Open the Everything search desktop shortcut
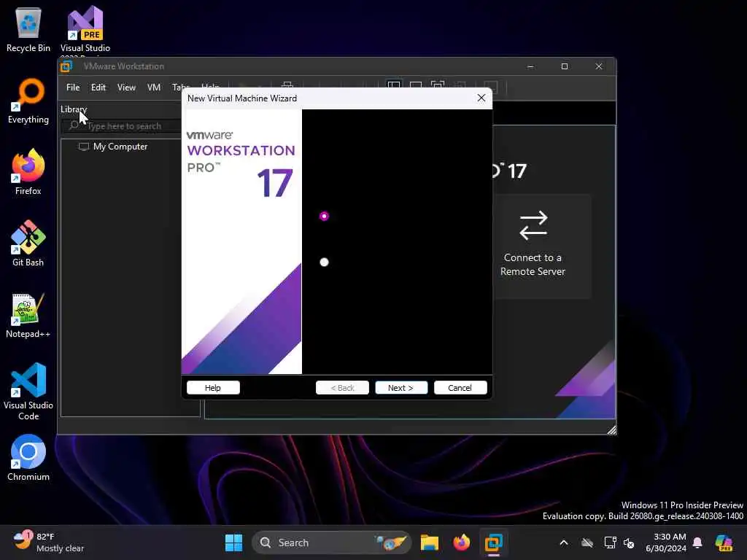This screenshot has height=560, width=747. click(x=28, y=101)
